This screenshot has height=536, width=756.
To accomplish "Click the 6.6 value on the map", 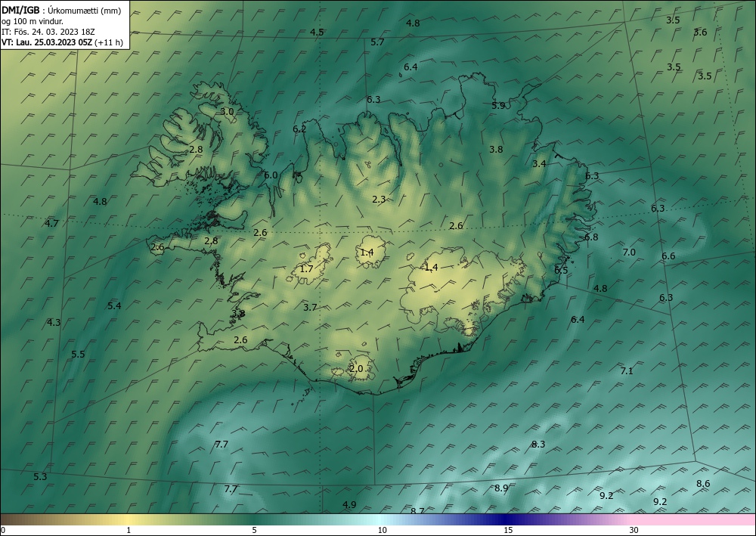I will coord(668,256).
